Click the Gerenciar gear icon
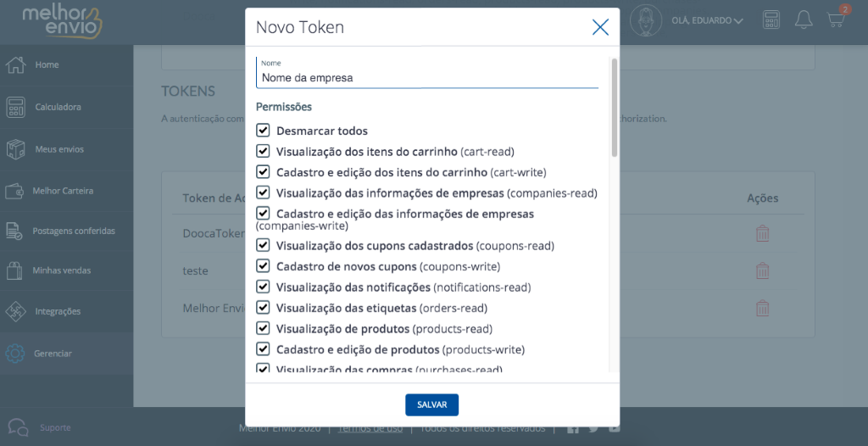 point(15,354)
